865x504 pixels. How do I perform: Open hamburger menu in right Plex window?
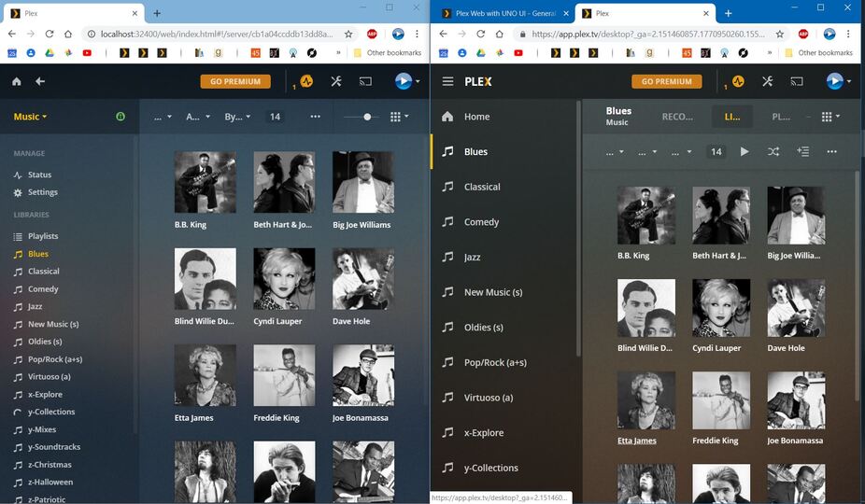click(448, 81)
